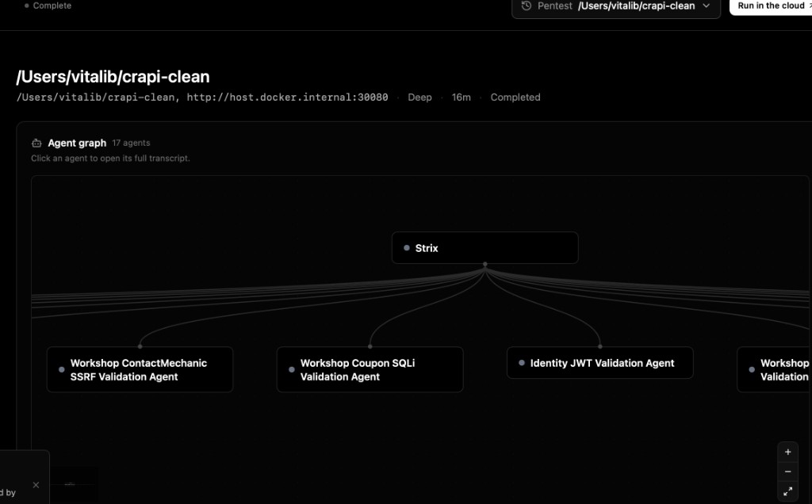This screenshot has width=812, height=504.
Task: Click the 16m duration label
Action: pos(461,97)
